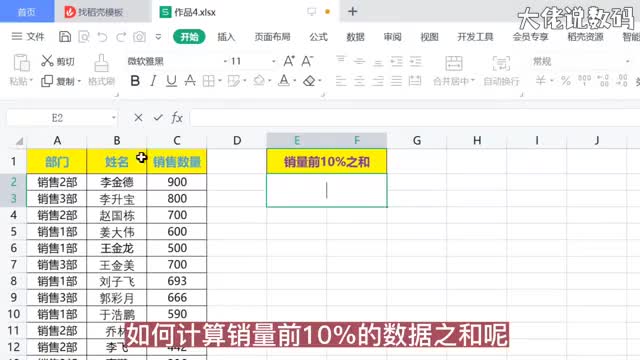Open the 首页 home document tab
The width and height of the screenshot is (640, 360).
pyautogui.click(x=27, y=12)
